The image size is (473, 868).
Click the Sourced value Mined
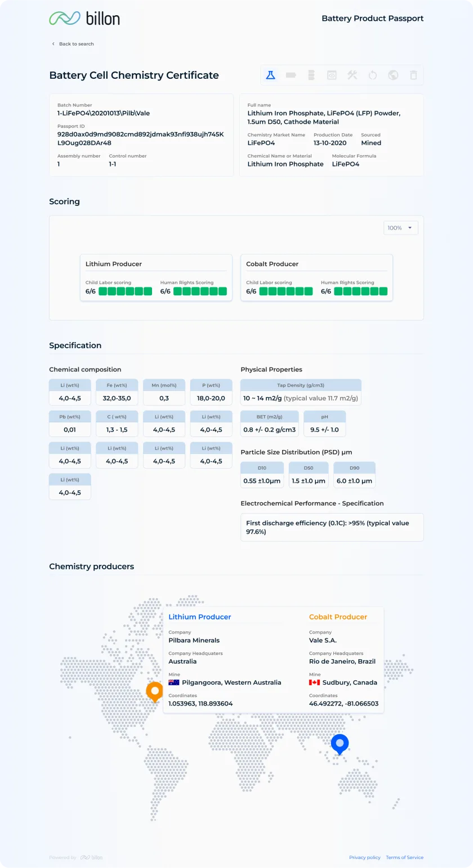371,143
